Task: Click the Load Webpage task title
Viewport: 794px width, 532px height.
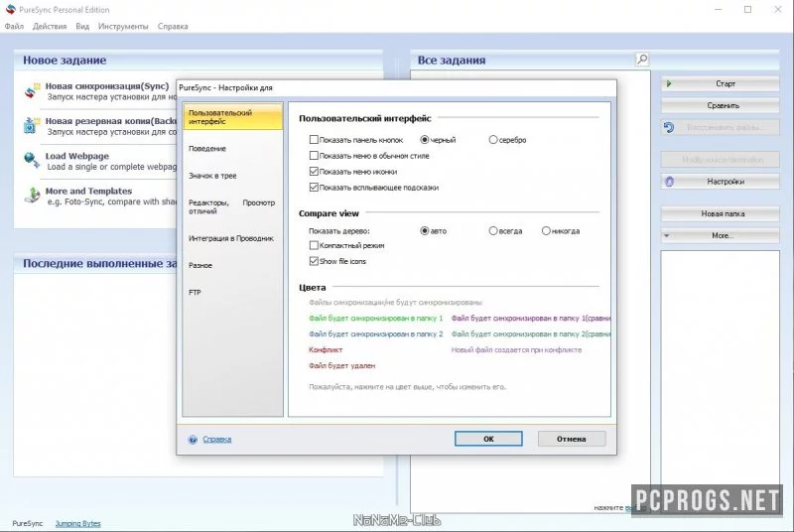Action: click(x=77, y=156)
